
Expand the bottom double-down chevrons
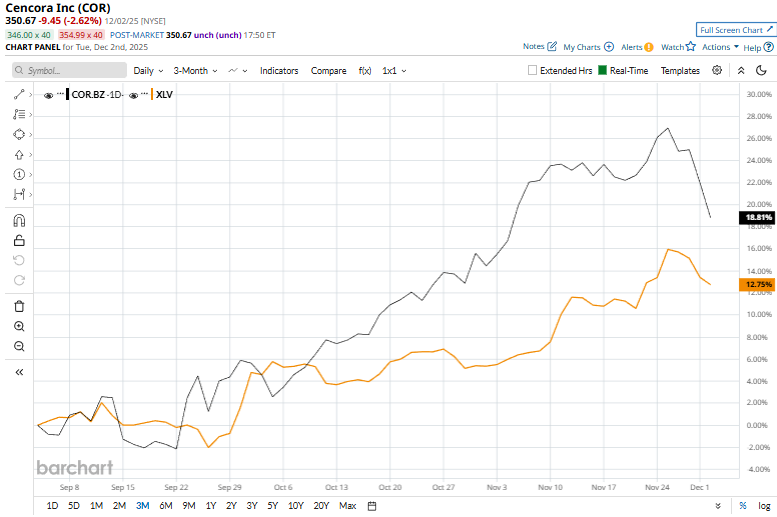coord(718,506)
